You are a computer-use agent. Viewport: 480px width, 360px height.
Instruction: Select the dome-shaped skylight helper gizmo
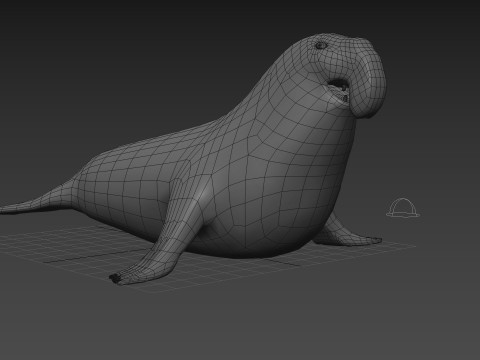403,208
